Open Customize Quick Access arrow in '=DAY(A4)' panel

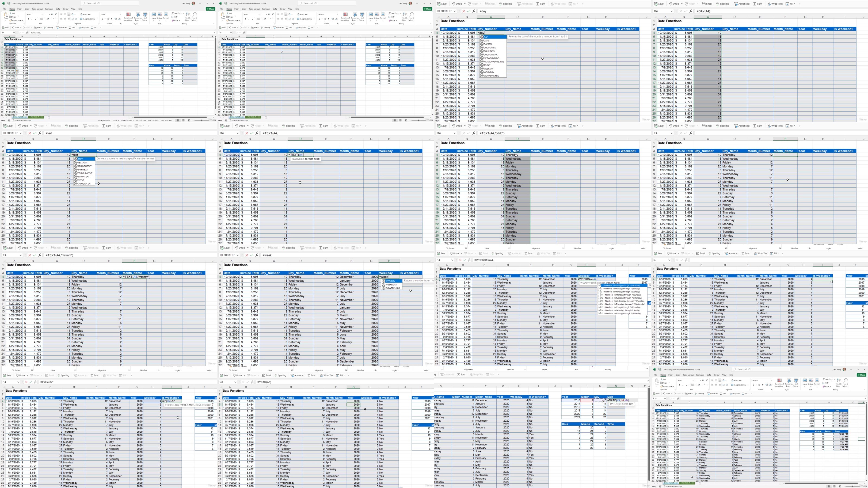pyautogui.click(x=800, y=4)
